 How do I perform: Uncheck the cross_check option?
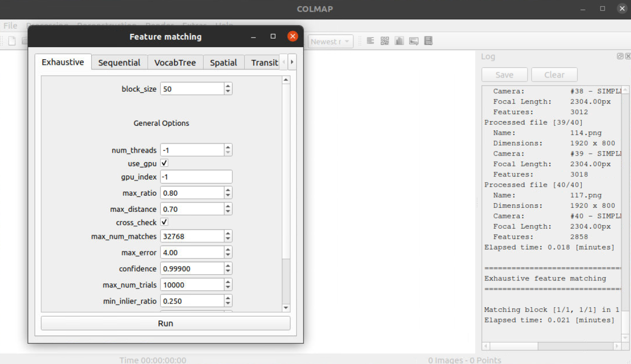(x=164, y=222)
